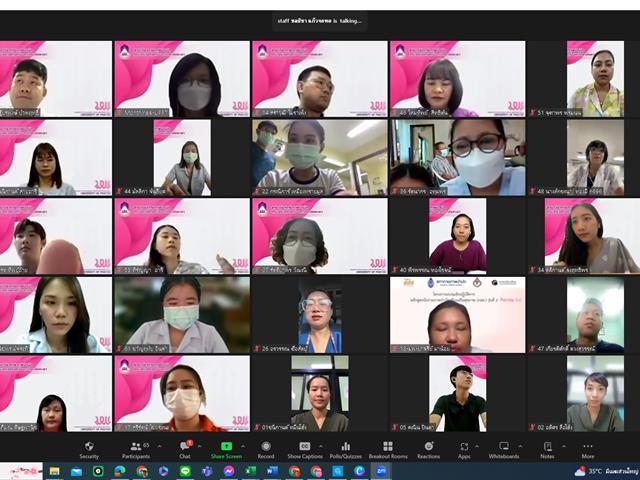Open the Notes tool
The image size is (640, 480).
tap(547, 449)
